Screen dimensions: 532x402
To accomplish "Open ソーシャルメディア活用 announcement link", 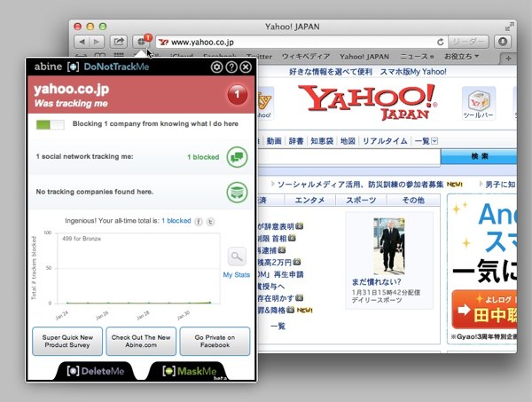I will 360,185.
